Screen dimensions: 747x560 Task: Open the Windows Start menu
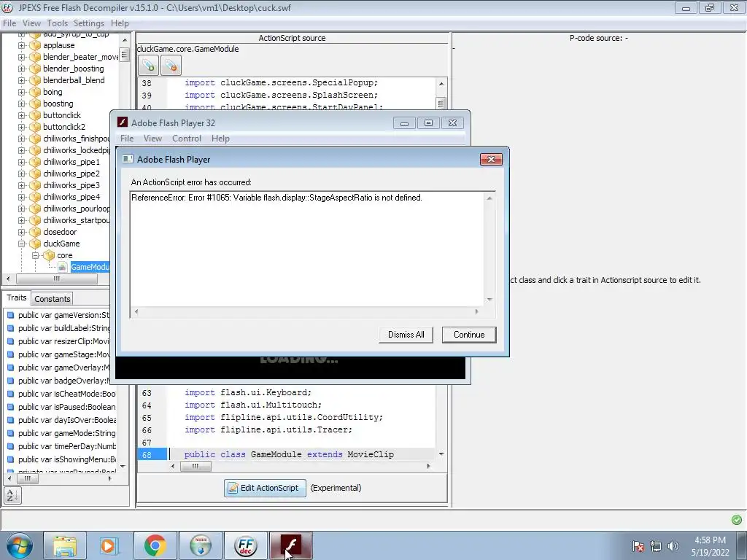coord(18,545)
